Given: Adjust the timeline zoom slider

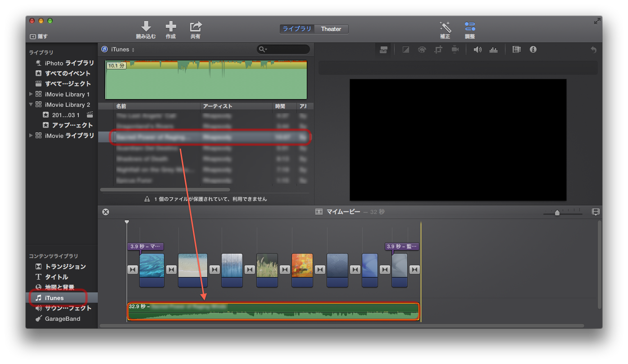Looking at the screenshot, I should [557, 212].
